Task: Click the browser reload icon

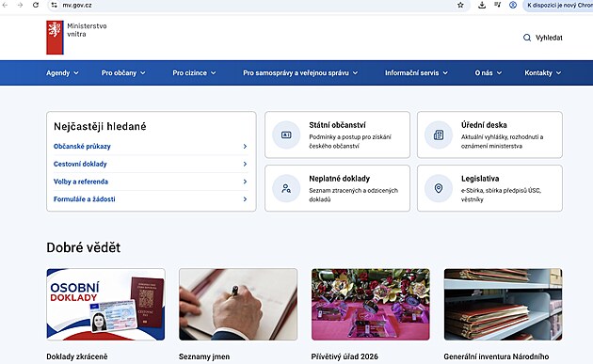Action: click(36, 5)
